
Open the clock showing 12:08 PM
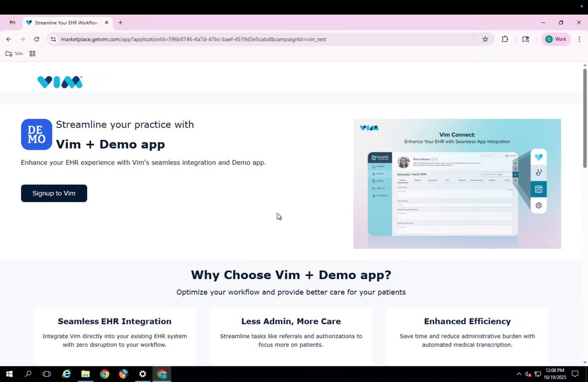pos(555,374)
